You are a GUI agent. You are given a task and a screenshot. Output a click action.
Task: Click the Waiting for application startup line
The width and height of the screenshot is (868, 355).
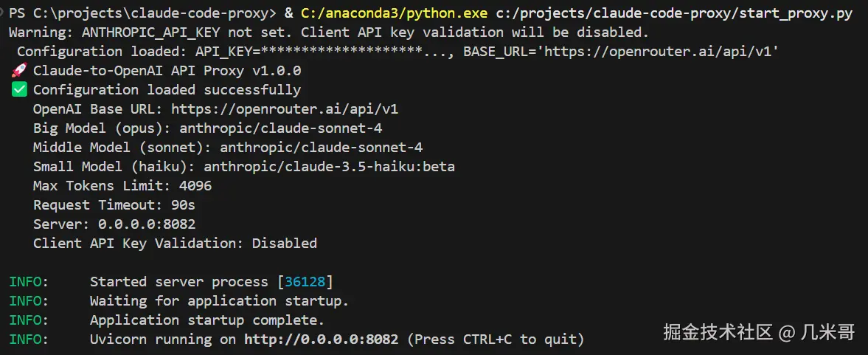point(219,300)
